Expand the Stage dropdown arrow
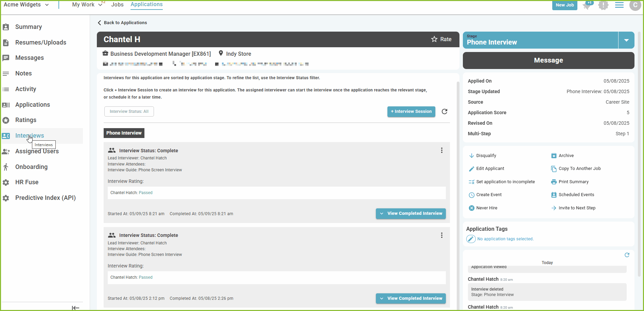The image size is (644, 311). pos(626,40)
